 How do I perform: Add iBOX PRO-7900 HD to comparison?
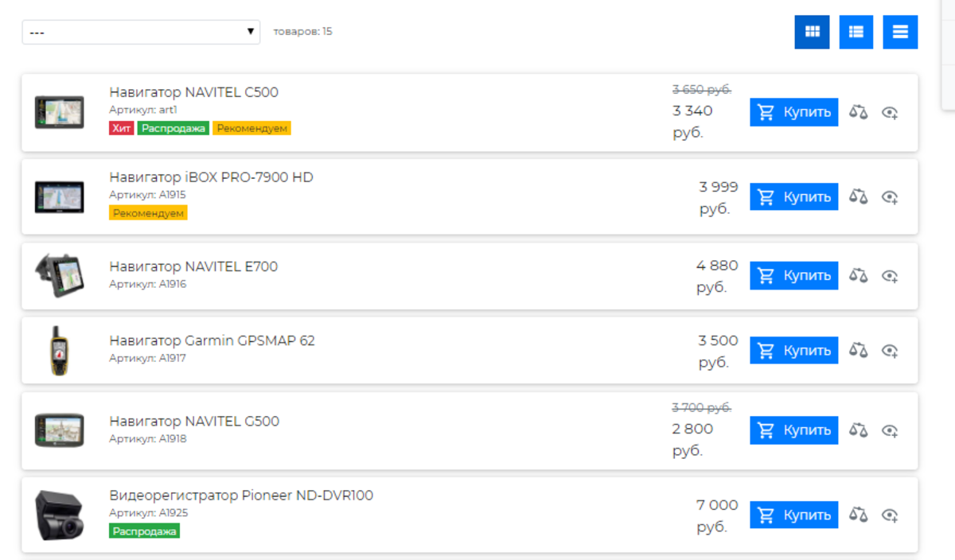pos(858,196)
